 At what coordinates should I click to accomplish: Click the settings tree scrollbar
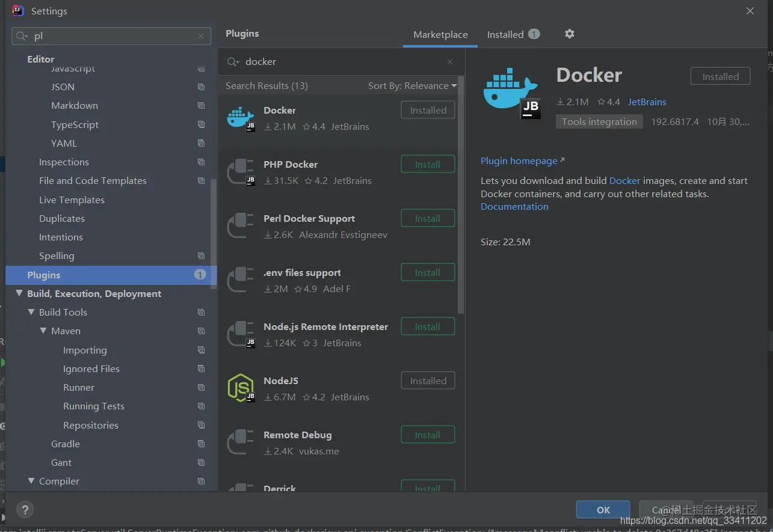pyautogui.click(x=214, y=234)
